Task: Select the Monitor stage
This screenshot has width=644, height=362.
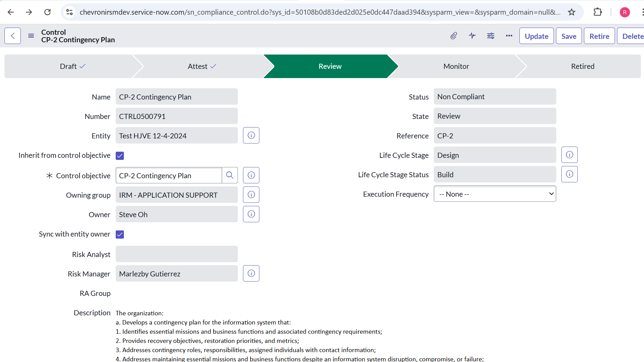Action: click(456, 66)
